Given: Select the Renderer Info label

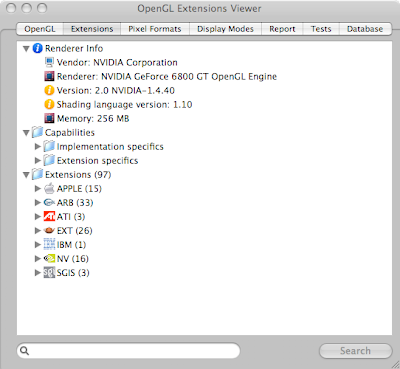Looking at the screenshot, I should [74, 48].
